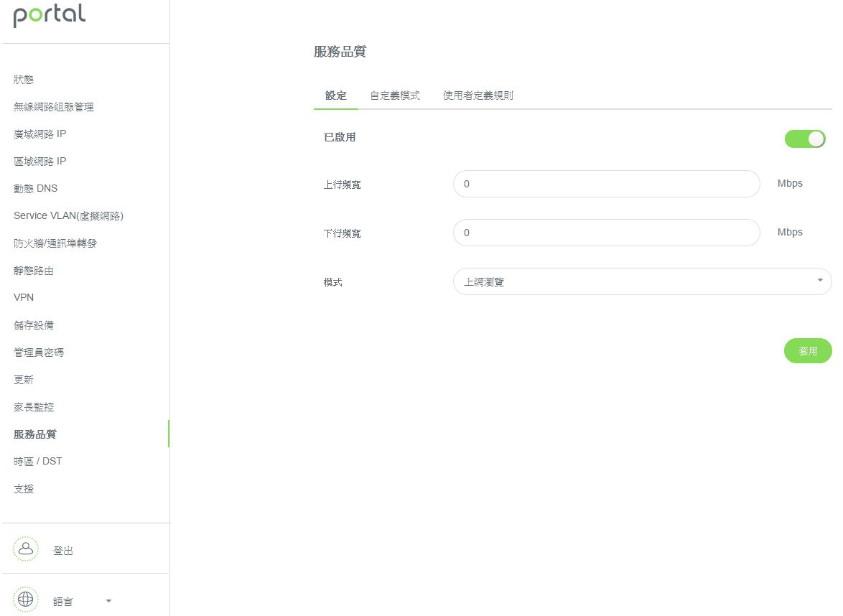Screen dimensions: 843x616
Task: Open the 支援 support page
Action: point(24,489)
